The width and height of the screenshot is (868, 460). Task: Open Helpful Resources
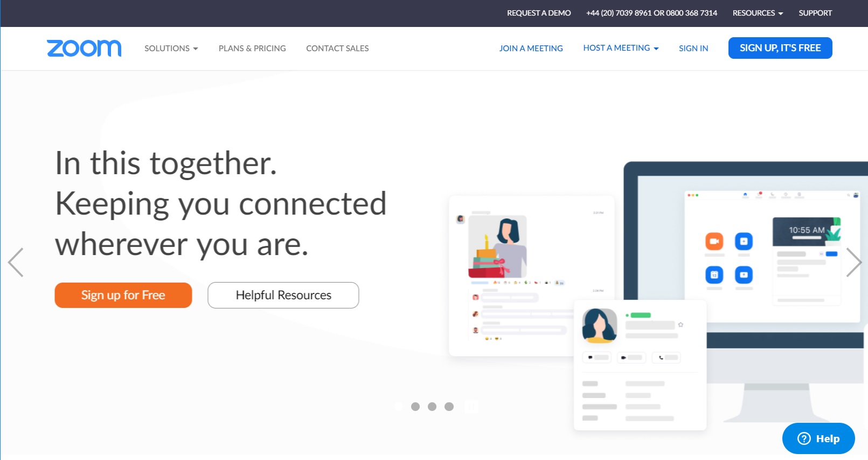pos(283,295)
